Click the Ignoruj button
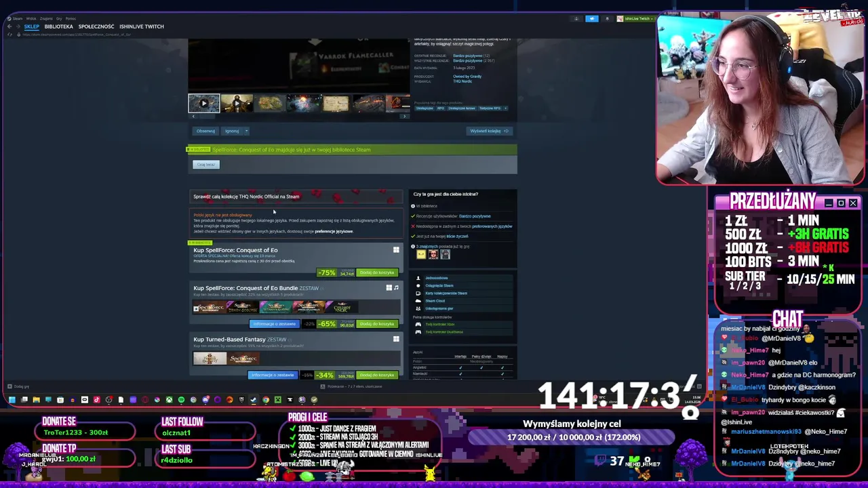This screenshot has width=868, height=488. 232,131
